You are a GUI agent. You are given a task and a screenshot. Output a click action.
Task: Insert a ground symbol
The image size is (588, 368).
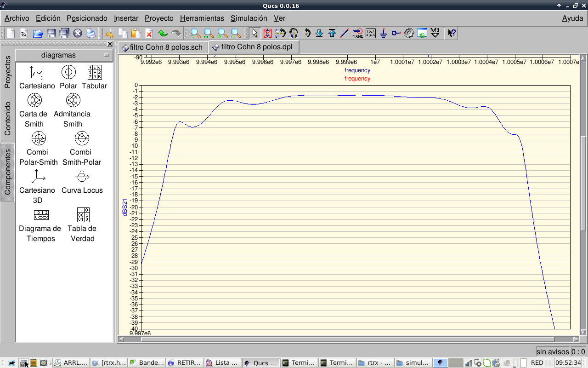384,33
